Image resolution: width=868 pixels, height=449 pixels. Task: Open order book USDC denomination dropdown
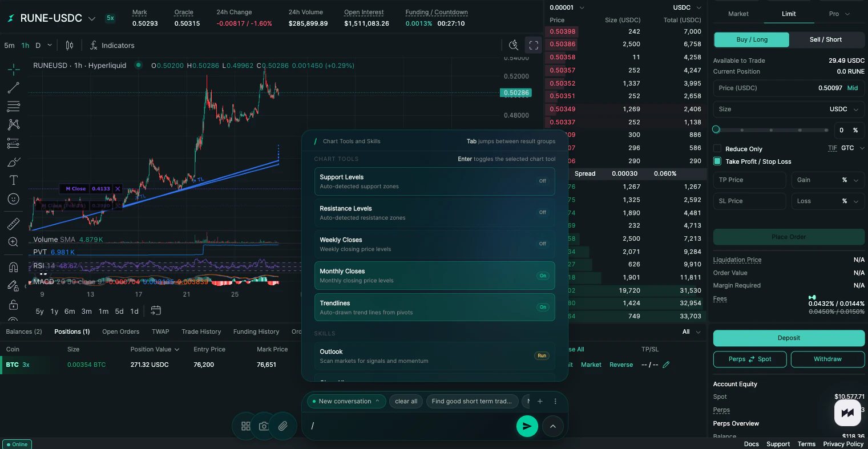[687, 7]
